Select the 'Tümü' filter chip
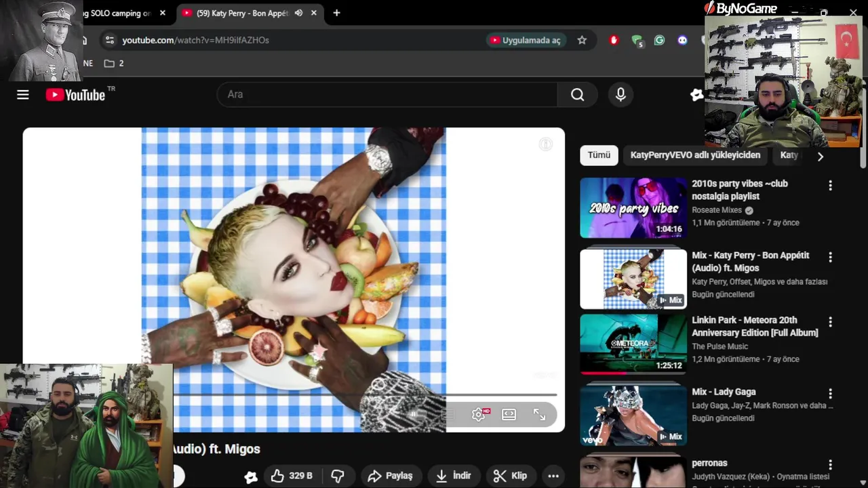The image size is (868, 488). click(599, 155)
